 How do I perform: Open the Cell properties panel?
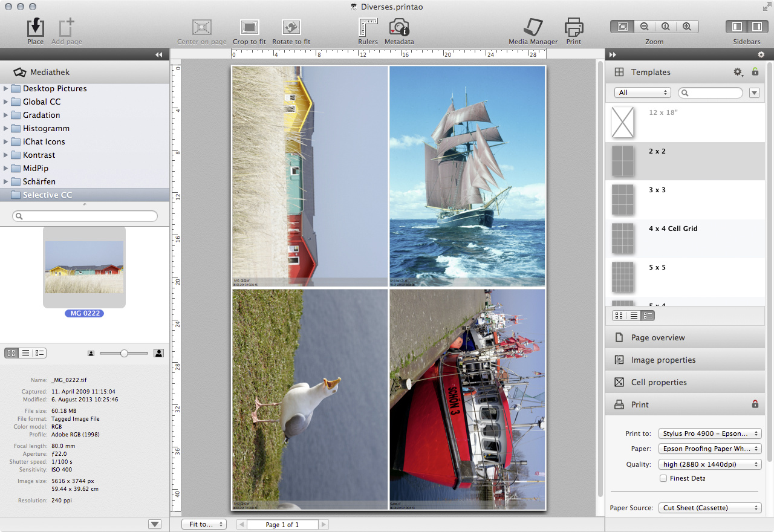659,382
